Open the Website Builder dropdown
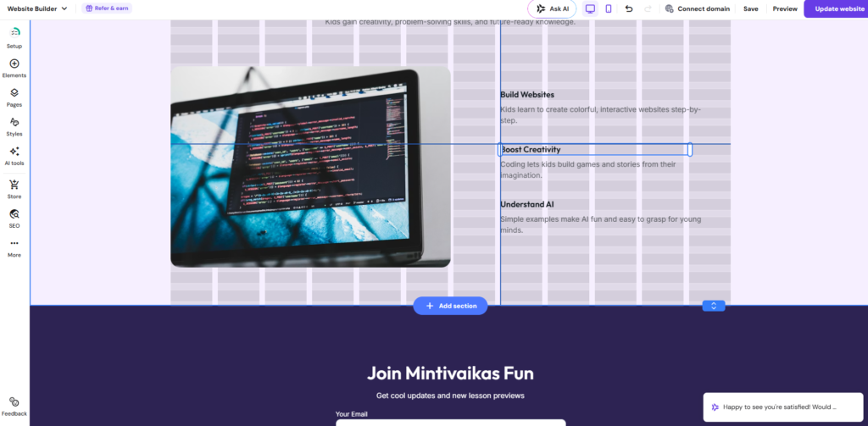The image size is (868, 426). (37, 8)
